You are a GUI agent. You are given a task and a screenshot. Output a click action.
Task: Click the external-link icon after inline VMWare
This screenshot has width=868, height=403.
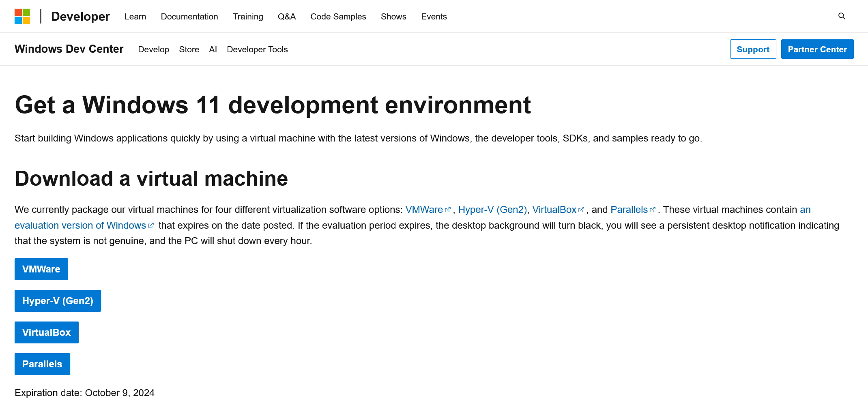(x=448, y=210)
